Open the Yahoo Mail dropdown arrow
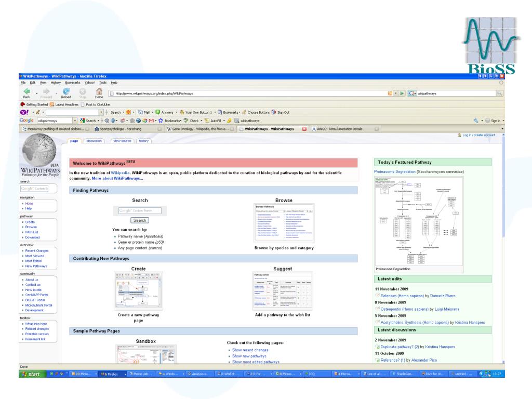Image resolution: width=532 pixels, height=399 pixels. pyautogui.click(x=152, y=112)
